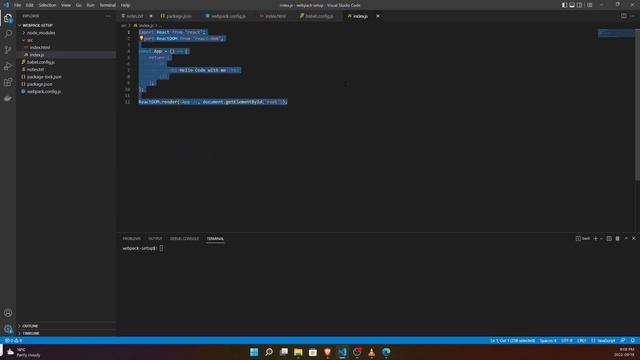Toggle the primary side bar layout

tap(564, 5)
